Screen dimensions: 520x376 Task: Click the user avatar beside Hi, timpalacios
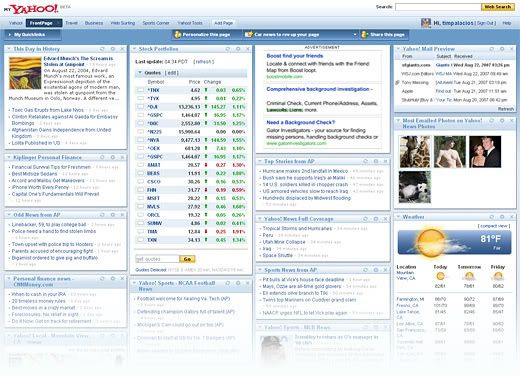[x=426, y=23]
